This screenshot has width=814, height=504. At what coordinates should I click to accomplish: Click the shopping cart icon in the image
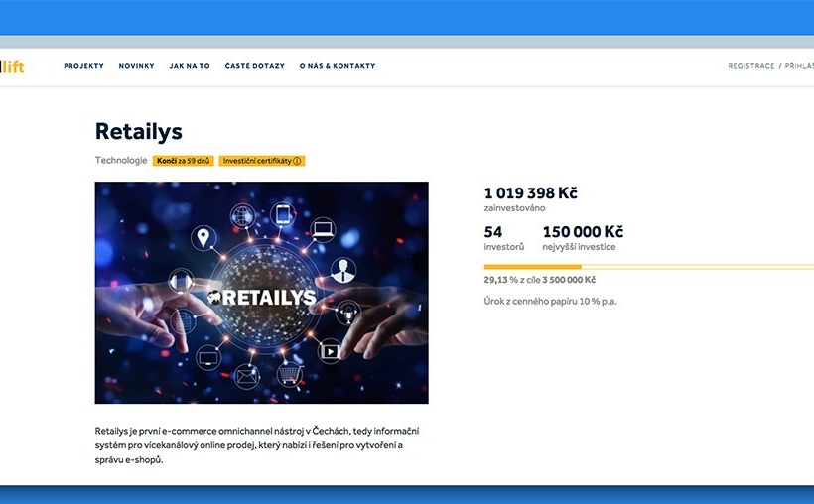[290, 373]
